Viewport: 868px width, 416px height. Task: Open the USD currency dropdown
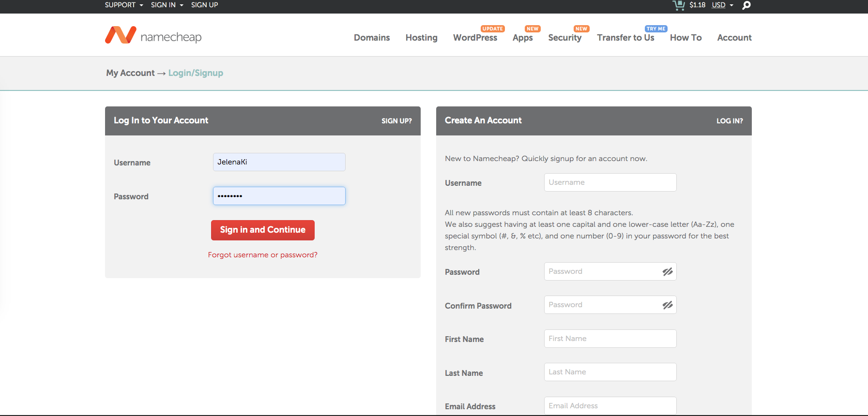[722, 5]
